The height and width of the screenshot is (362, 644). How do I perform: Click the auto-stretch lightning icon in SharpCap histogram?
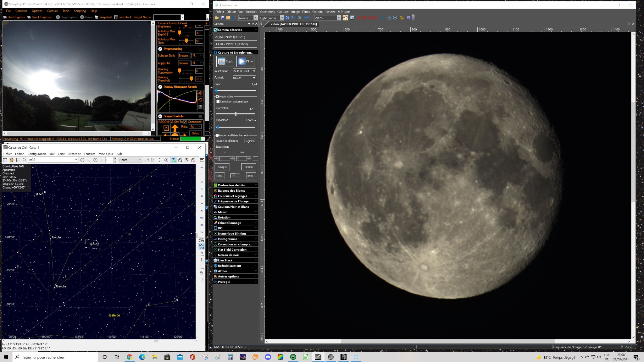pyautogui.click(x=200, y=93)
